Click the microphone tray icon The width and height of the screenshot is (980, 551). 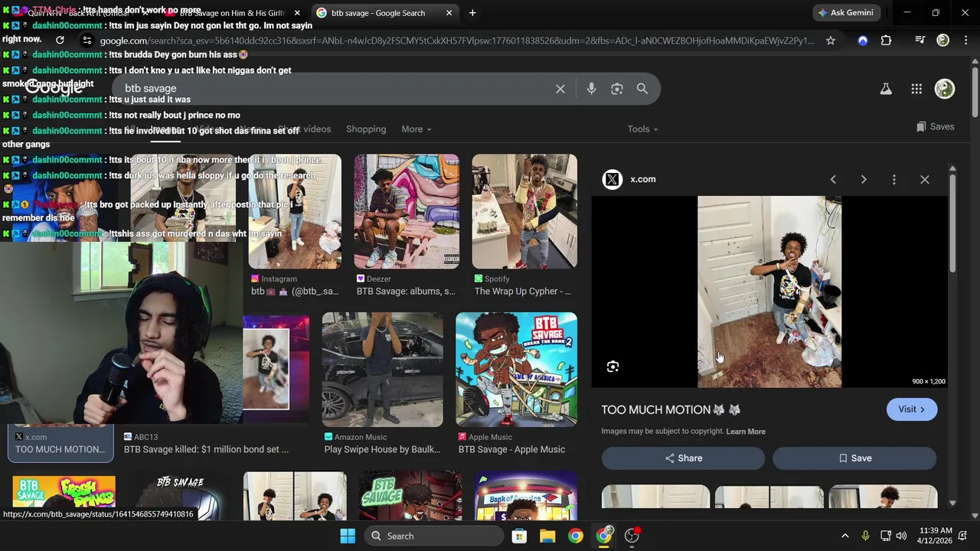(865, 536)
